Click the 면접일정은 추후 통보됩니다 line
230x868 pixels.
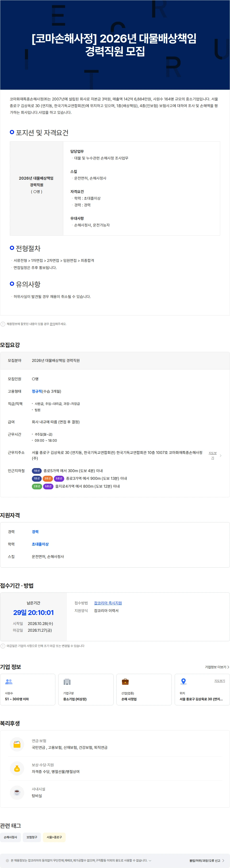35,268
